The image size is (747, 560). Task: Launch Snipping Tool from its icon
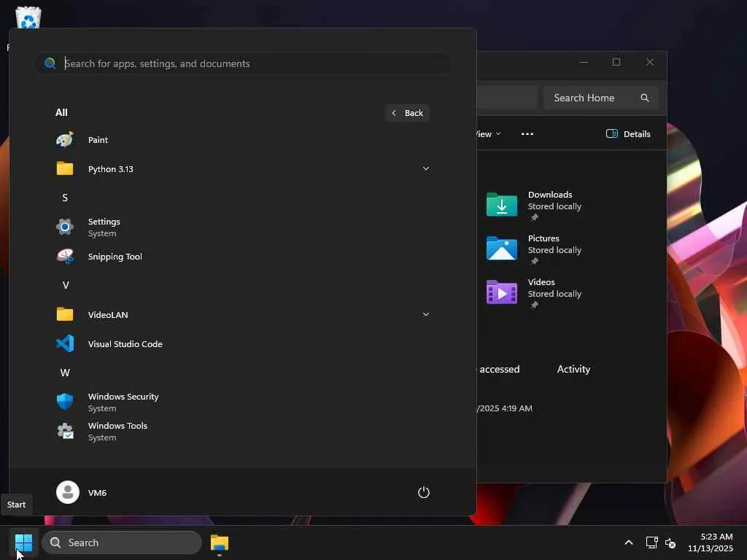point(65,256)
